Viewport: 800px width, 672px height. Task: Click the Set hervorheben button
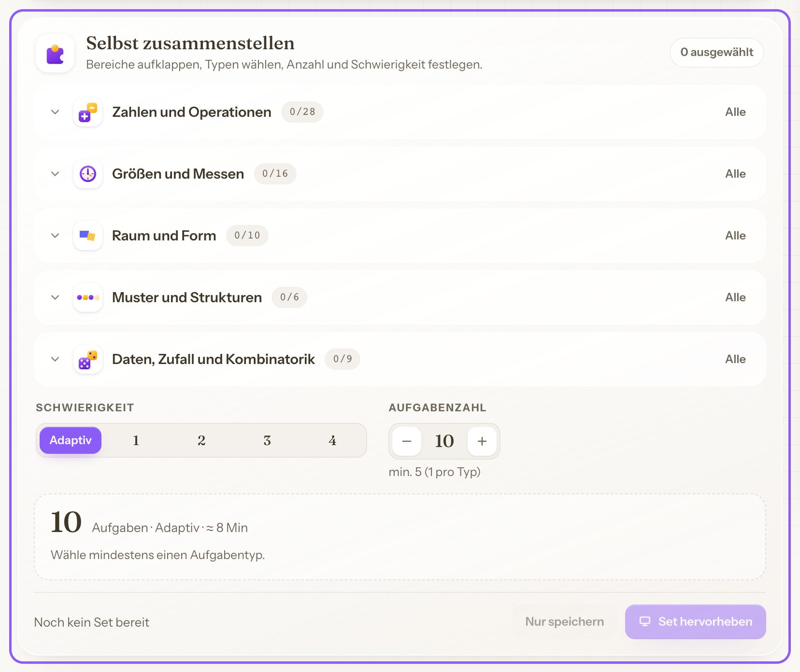click(696, 622)
